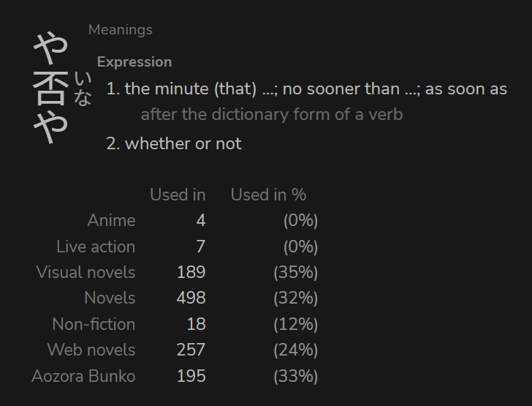Click the furigana reading いな
This screenshot has width=532, height=406.
(83, 89)
